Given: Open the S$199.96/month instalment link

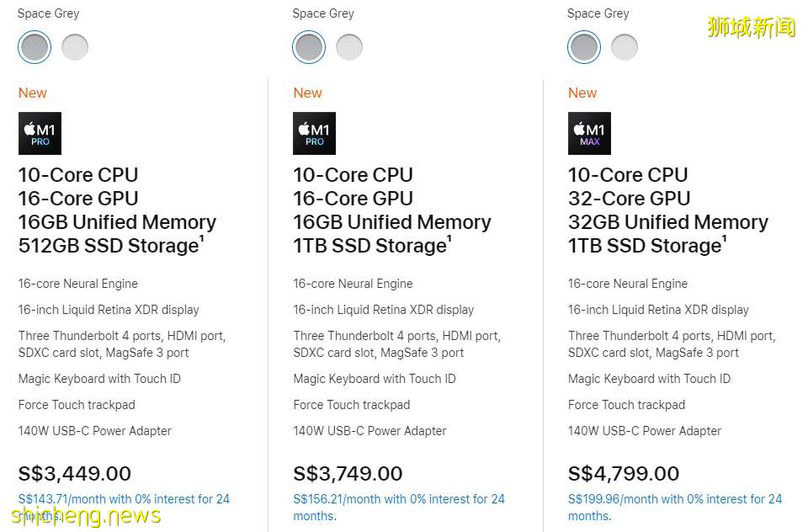Looking at the screenshot, I should (674, 499).
